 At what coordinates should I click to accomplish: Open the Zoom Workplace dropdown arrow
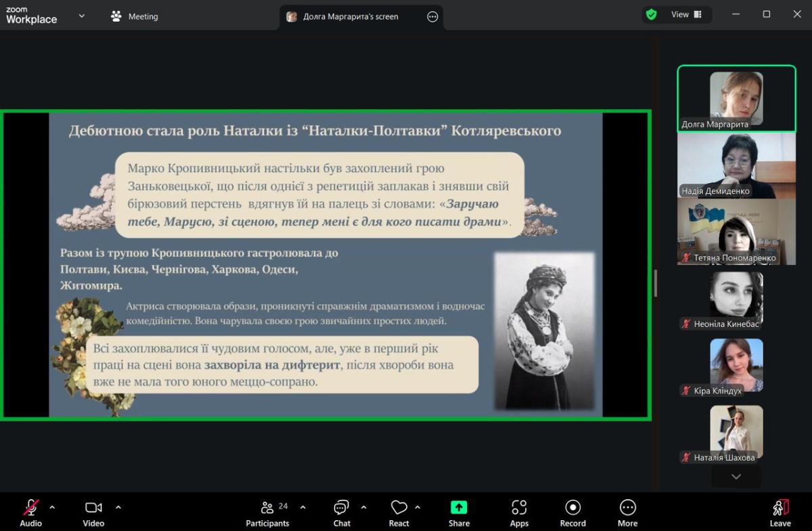(82, 16)
